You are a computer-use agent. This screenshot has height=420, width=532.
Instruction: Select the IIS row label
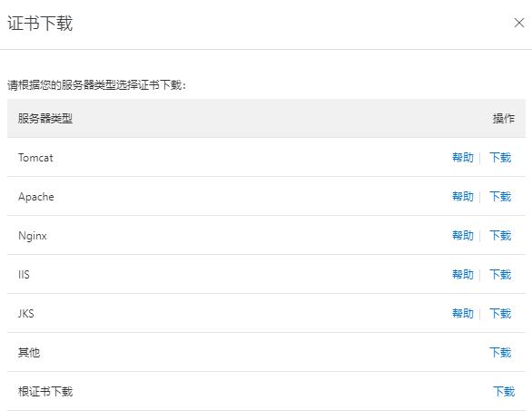pos(24,275)
